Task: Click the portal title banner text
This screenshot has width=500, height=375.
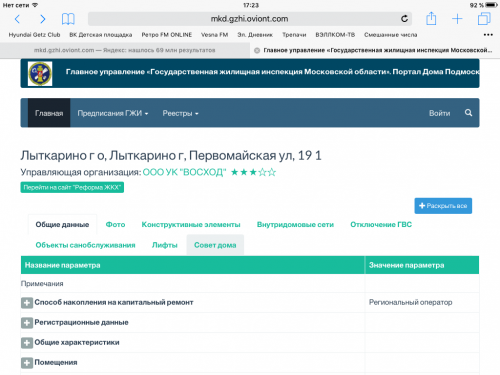Action: [x=272, y=72]
